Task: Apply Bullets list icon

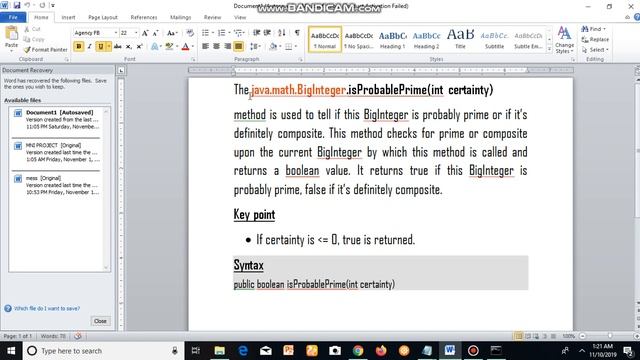Action: pyautogui.click(x=205, y=33)
